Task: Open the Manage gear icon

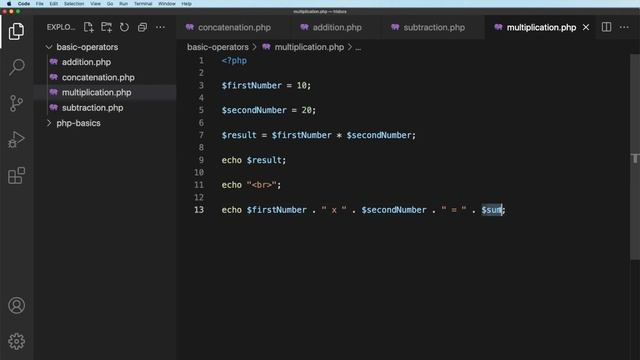Action: [16, 341]
